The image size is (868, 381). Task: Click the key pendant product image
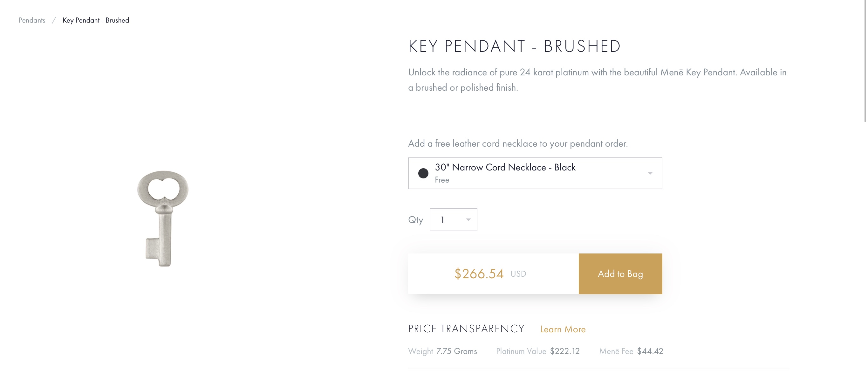[163, 218]
